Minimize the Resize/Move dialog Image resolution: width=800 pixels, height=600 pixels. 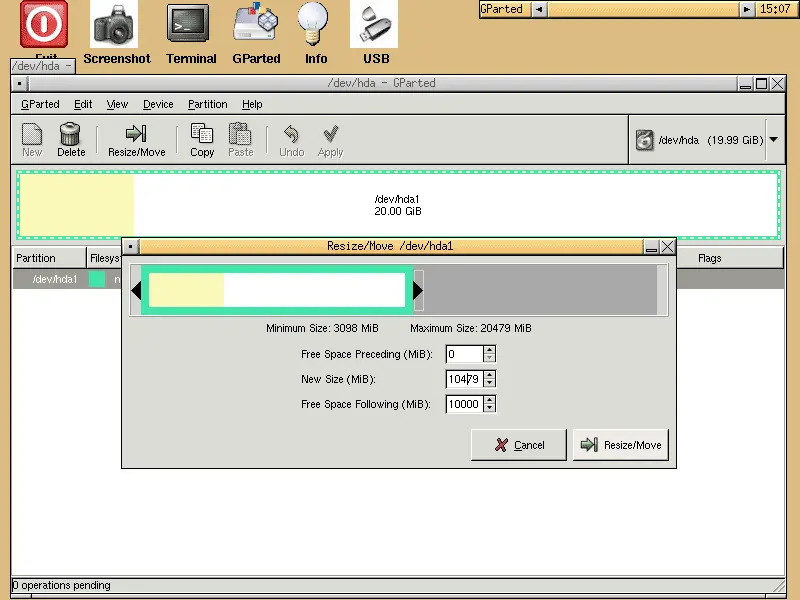click(651, 247)
